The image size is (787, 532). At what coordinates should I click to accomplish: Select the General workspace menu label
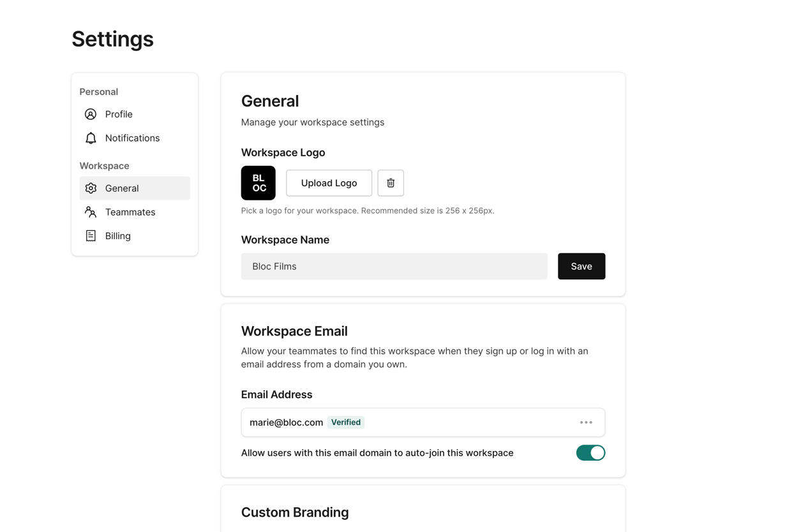122,189
